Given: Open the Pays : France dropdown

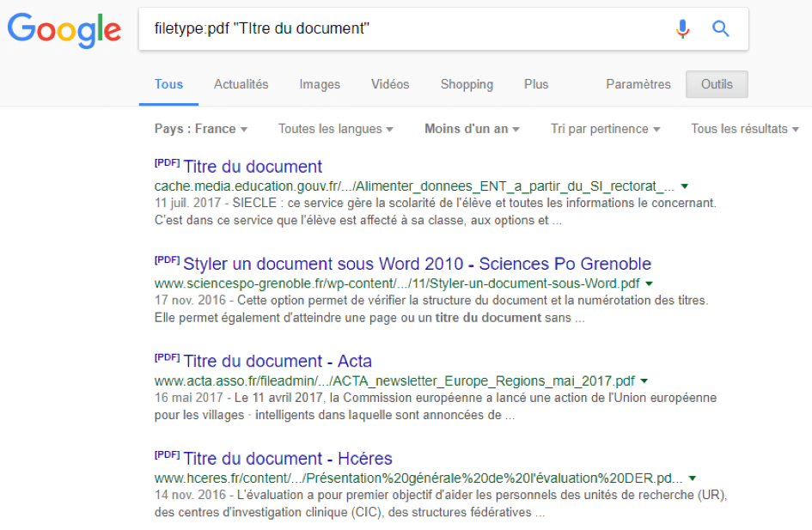Looking at the screenshot, I should pyautogui.click(x=201, y=129).
